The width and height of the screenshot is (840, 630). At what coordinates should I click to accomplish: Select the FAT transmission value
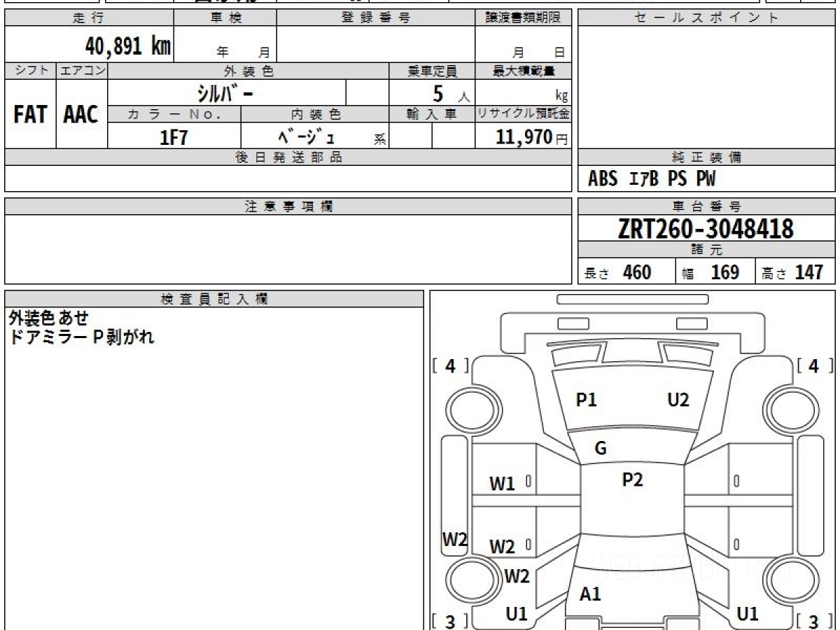(30, 115)
